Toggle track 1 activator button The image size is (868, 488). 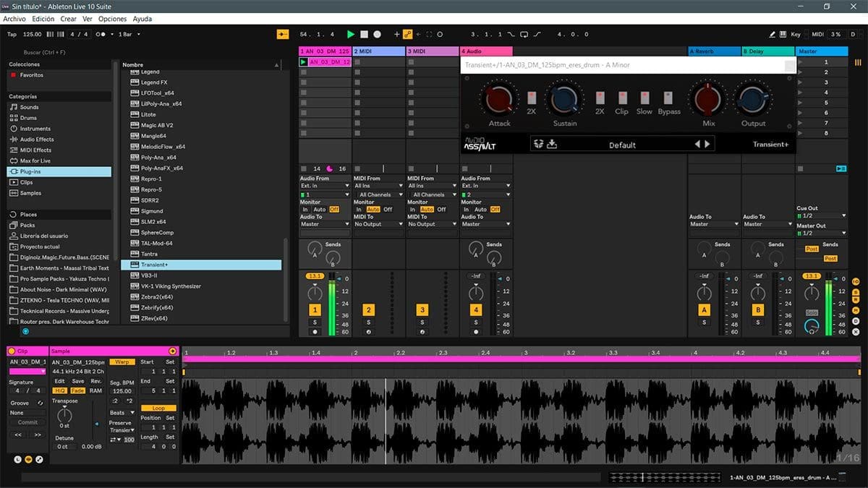tap(315, 309)
